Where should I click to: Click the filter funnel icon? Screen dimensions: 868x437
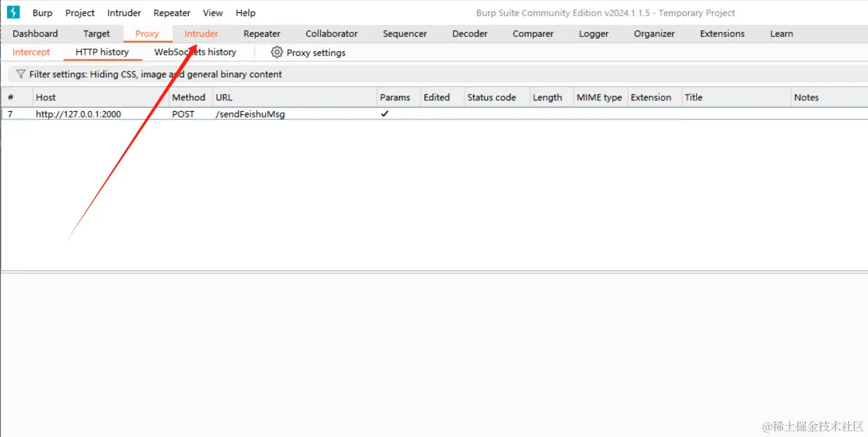(21, 74)
